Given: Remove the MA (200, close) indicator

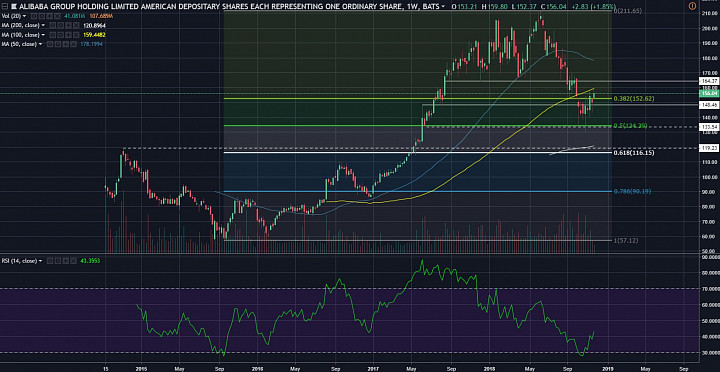Looking at the screenshot, I should pyautogui.click(x=76, y=25).
